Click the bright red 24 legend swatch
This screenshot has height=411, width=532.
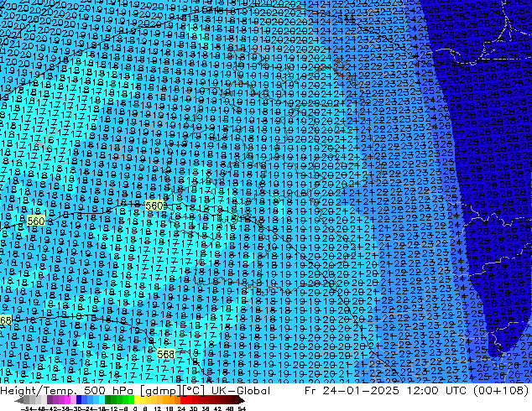pos(184,400)
